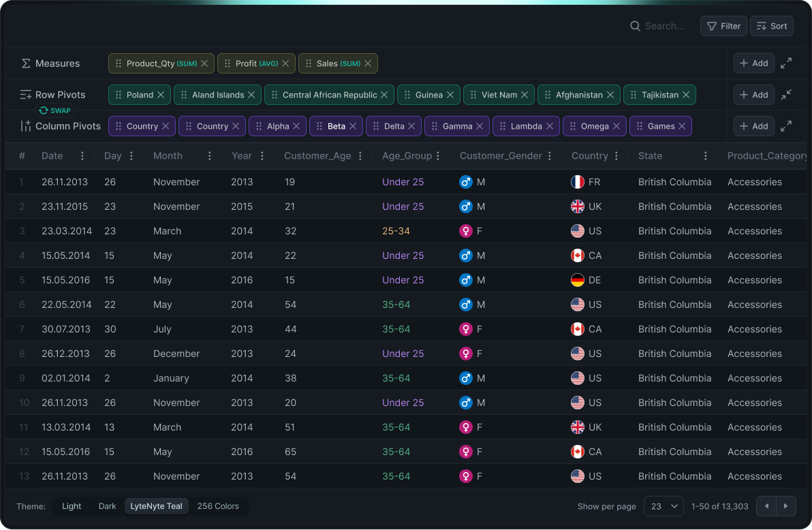Expand the Measures row with arrows icon
The width and height of the screenshot is (812, 530).
point(786,63)
